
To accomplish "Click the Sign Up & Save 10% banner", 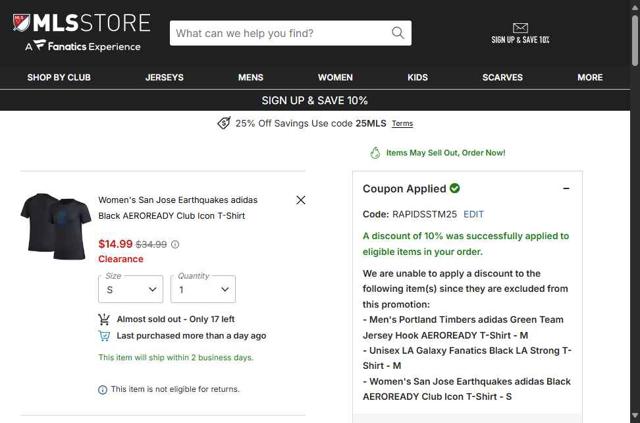I will (x=315, y=100).
